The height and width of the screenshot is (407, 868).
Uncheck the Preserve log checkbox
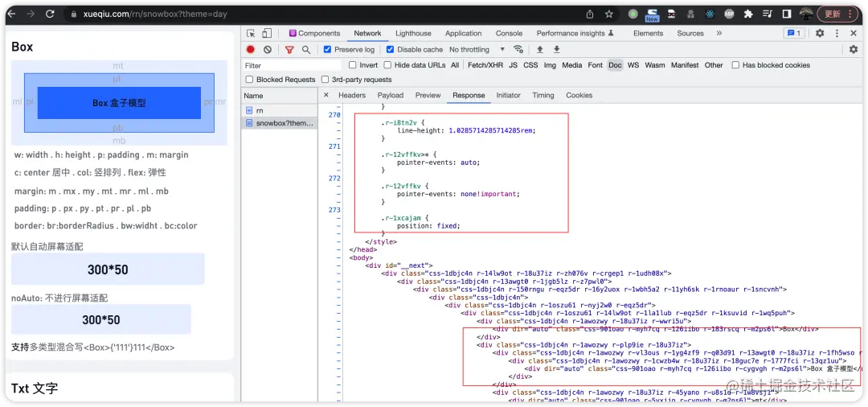coord(327,49)
